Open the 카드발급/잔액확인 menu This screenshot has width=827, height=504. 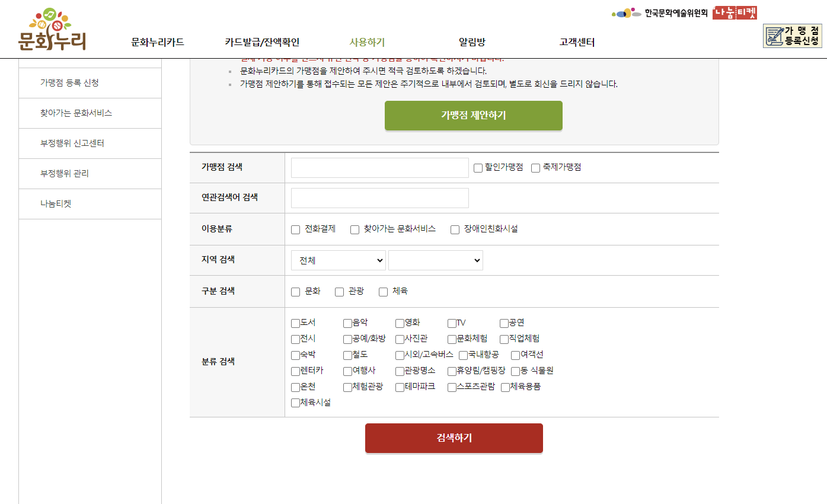click(262, 42)
